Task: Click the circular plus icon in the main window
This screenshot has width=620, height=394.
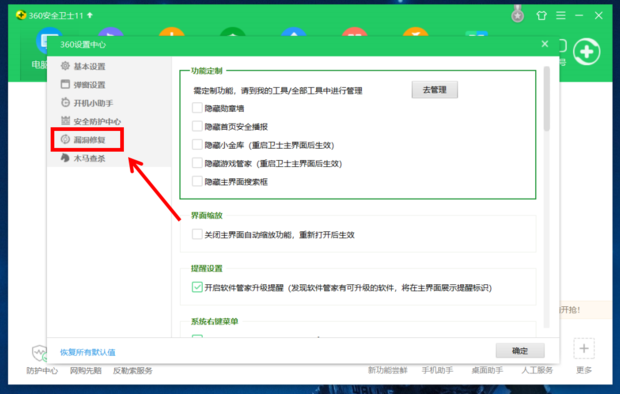Action: pyautogui.click(x=587, y=52)
